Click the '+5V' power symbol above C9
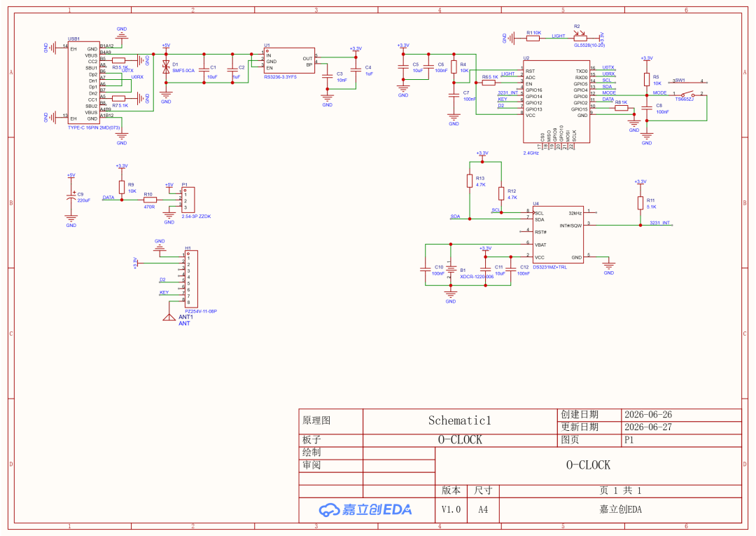Screen dimensions: 756x536 (x=71, y=176)
